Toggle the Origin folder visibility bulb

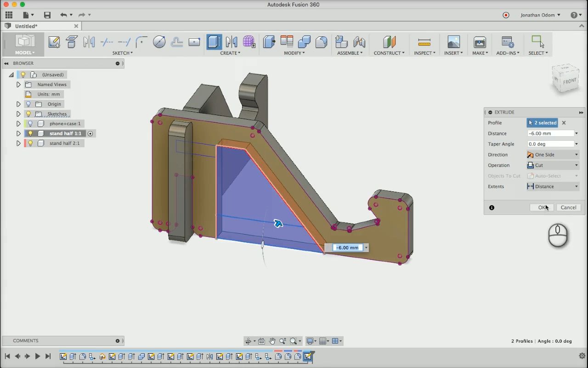pos(28,104)
